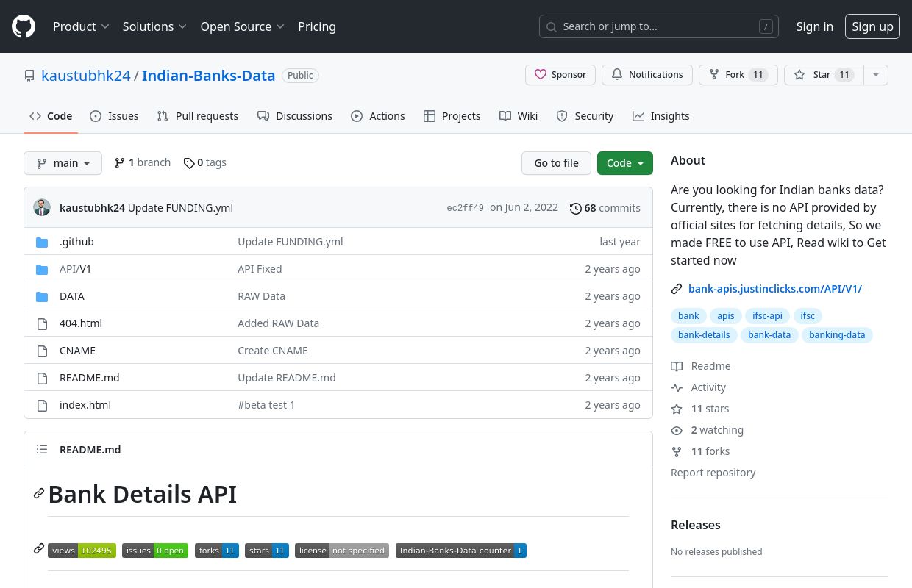Open the README outline list icon

[x=42, y=450]
